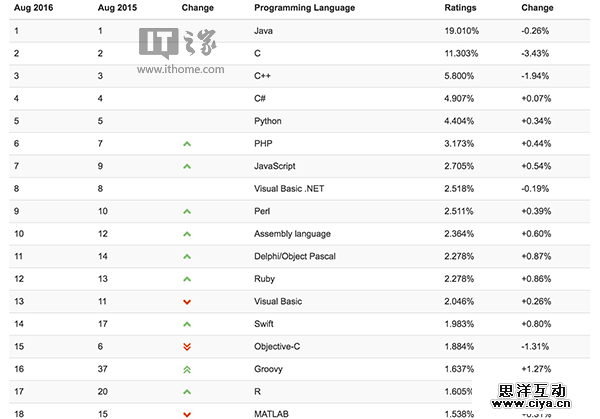Image resolution: width=600 pixels, height=419 pixels.
Task: Select the Python language name
Action: pos(269,120)
